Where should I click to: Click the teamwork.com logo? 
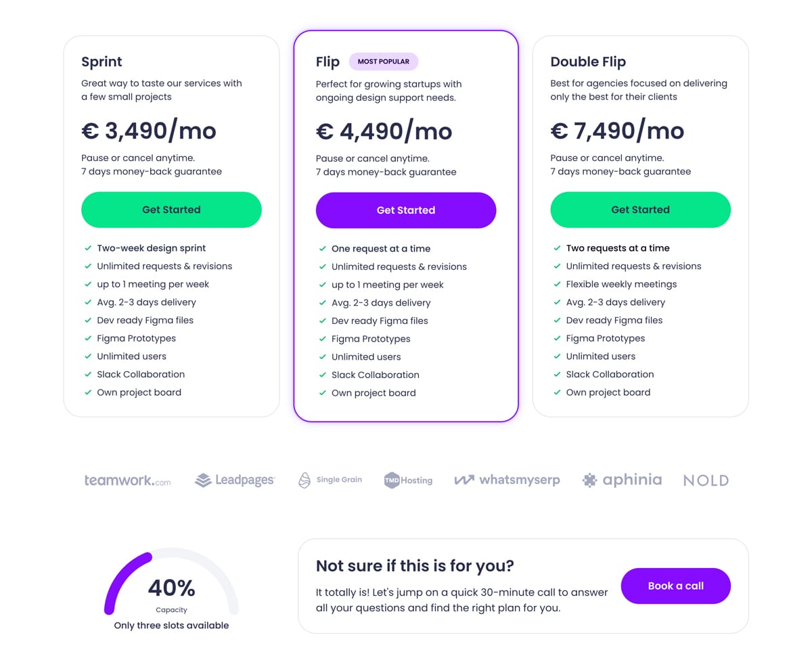coord(127,481)
